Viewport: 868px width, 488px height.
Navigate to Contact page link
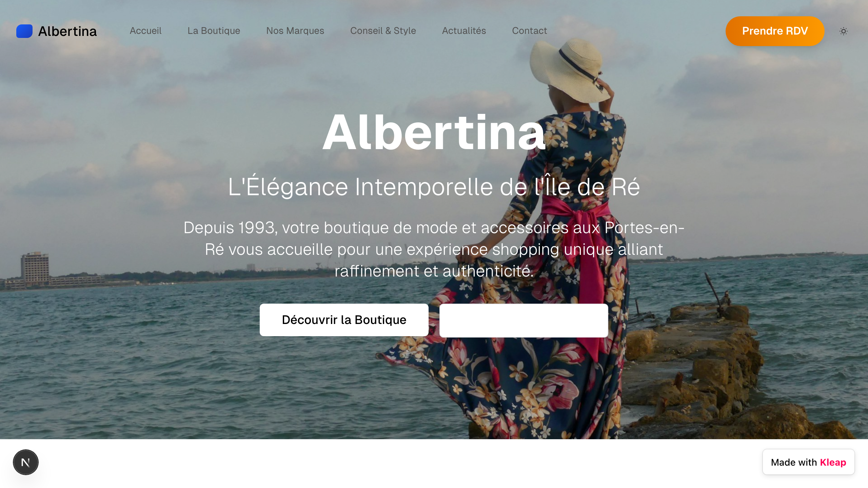[530, 31]
